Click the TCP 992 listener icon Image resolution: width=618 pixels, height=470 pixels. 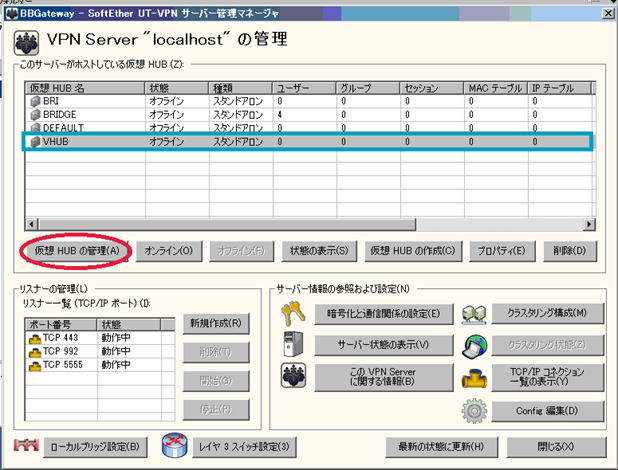[x=35, y=352]
